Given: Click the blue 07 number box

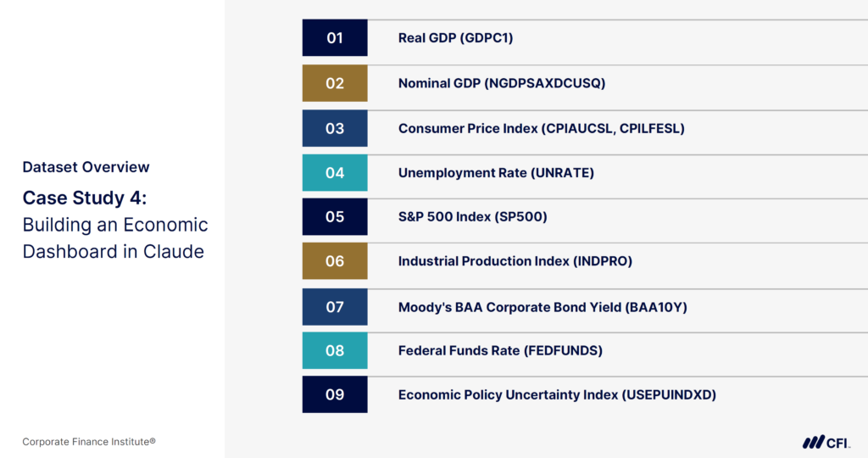Looking at the screenshot, I should pos(335,307).
